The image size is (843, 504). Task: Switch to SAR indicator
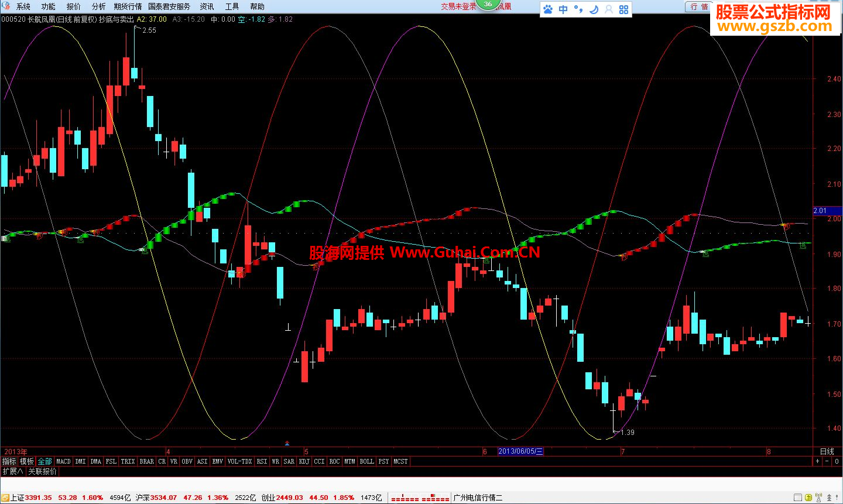coord(289,461)
